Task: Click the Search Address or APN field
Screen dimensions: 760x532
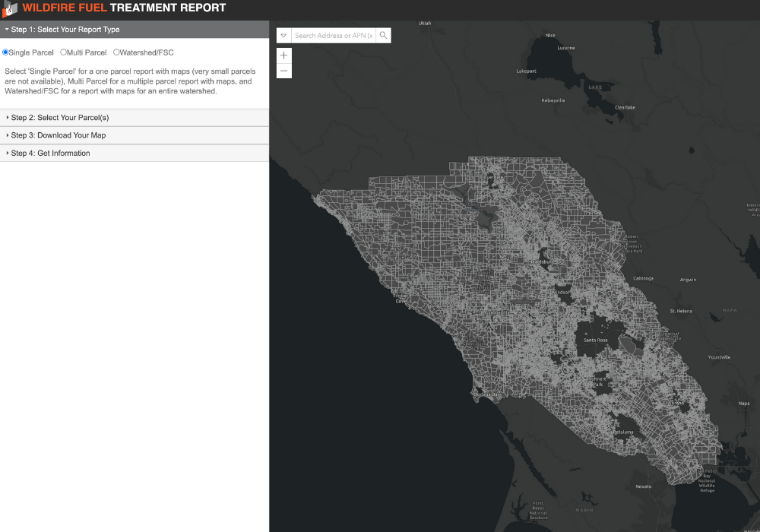Action: click(x=334, y=36)
